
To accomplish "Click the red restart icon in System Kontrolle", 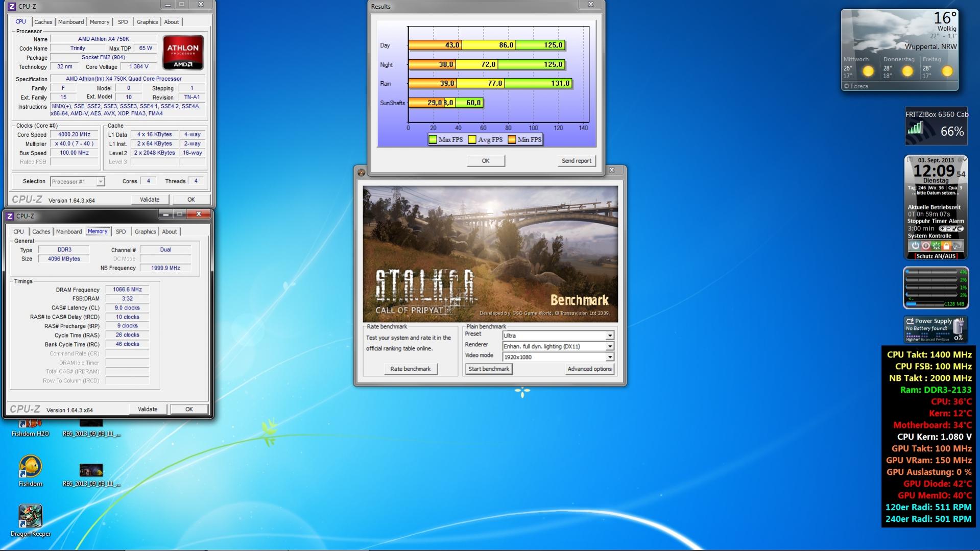I will pyautogui.click(x=925, y=246).
